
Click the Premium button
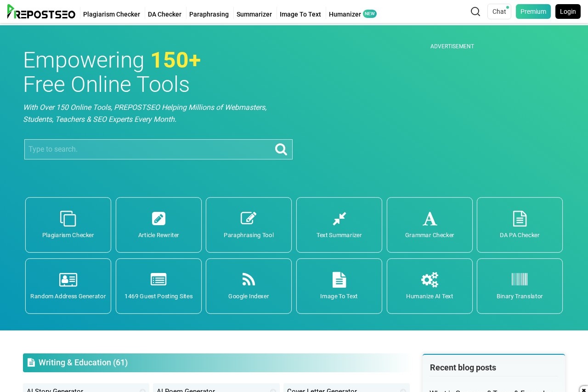click(x=533, y=11)
